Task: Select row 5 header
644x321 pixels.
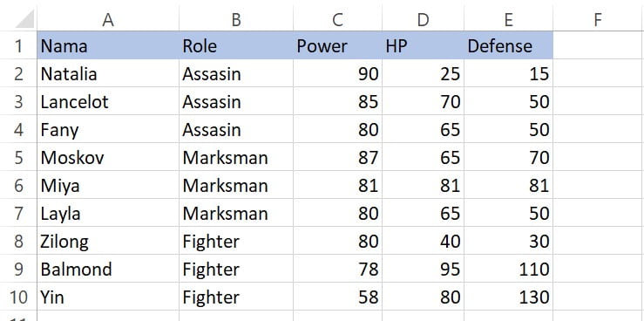Action: 18,157
